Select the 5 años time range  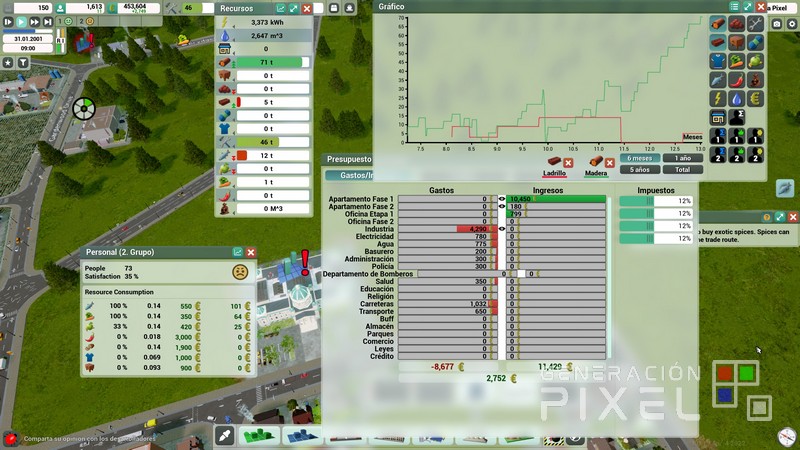coord(640,169)
